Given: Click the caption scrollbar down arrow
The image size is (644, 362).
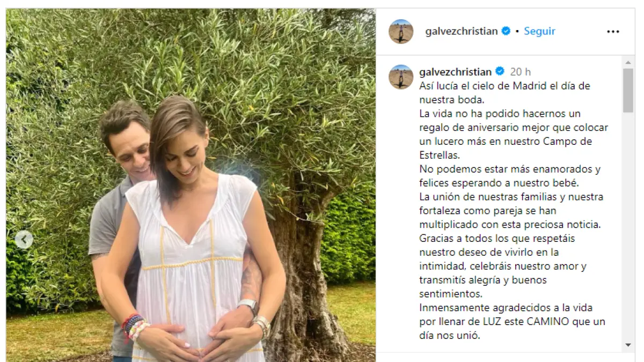Looking at the screenshot, I should pos(628,345).
